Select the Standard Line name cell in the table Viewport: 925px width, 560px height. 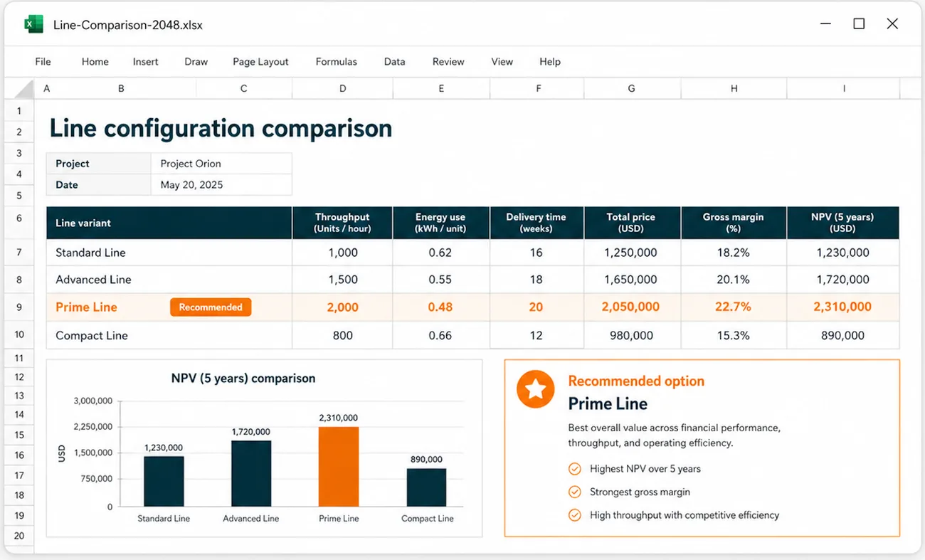169,253
